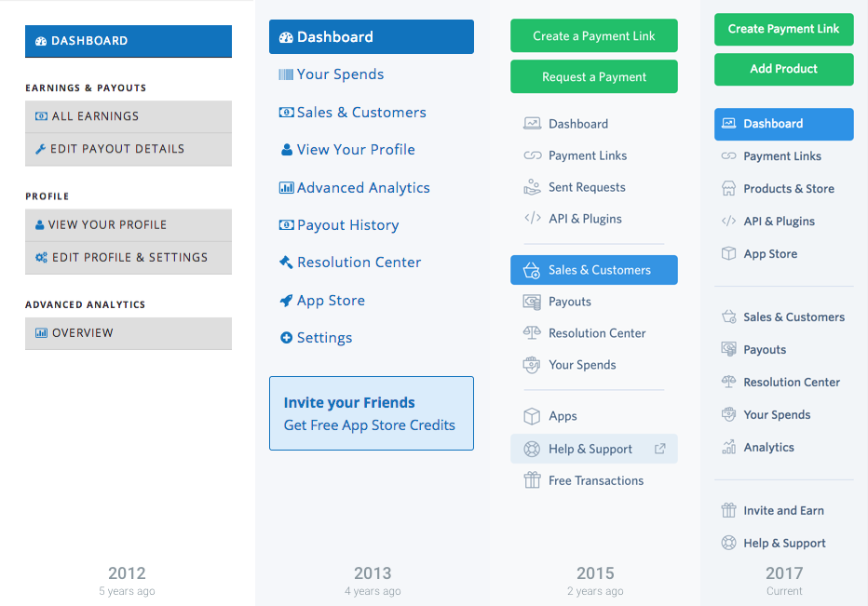
Task: Select Analytics in the 2017 menu
Action: pos(766,447)
